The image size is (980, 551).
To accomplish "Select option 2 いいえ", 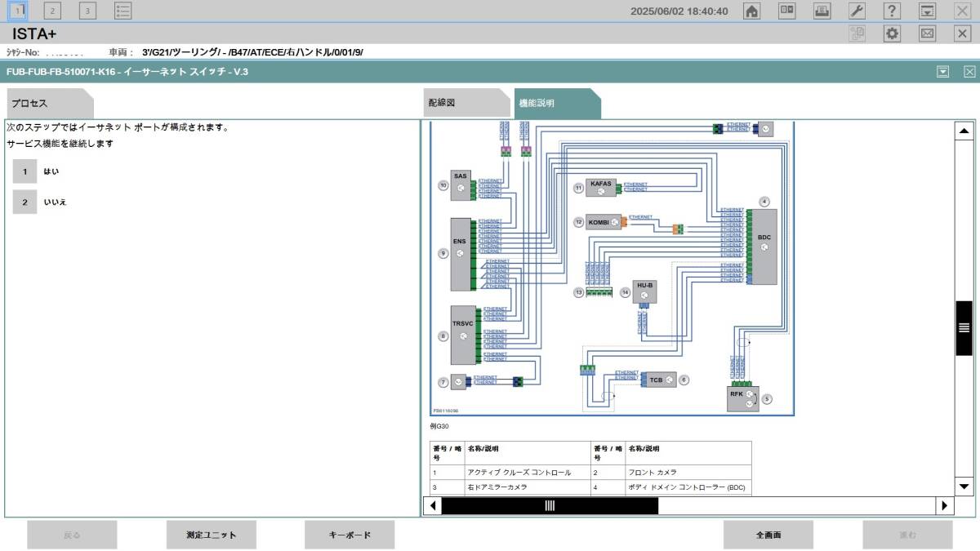I will (25, 202).
